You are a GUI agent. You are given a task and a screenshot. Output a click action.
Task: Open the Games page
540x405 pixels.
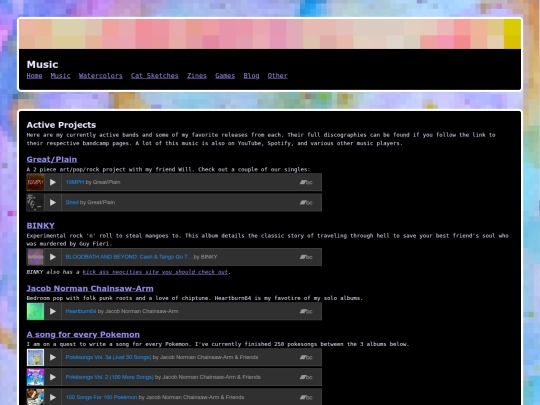pos(225,76)
